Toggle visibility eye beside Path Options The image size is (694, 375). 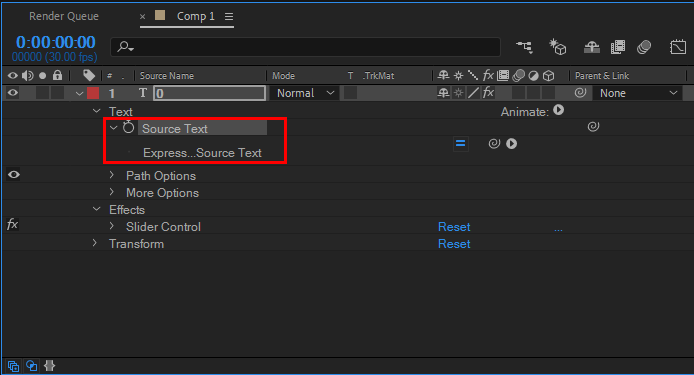pyautogui.click(x=14, y=174)
